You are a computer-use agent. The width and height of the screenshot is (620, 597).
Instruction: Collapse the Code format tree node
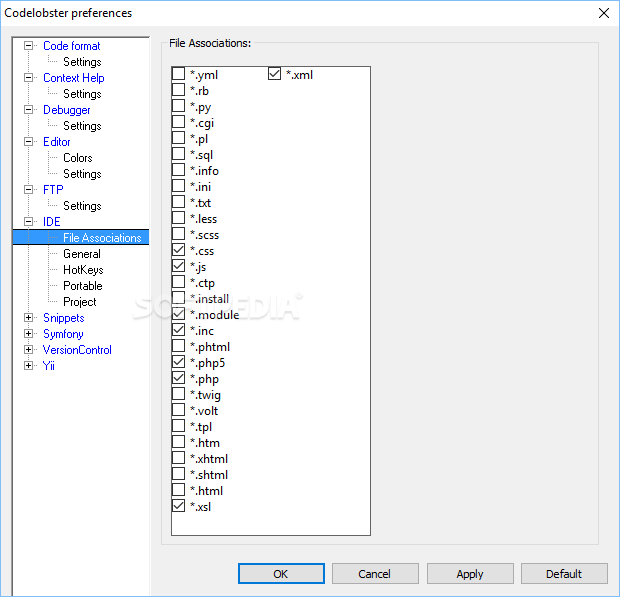(x=28, y=46)
